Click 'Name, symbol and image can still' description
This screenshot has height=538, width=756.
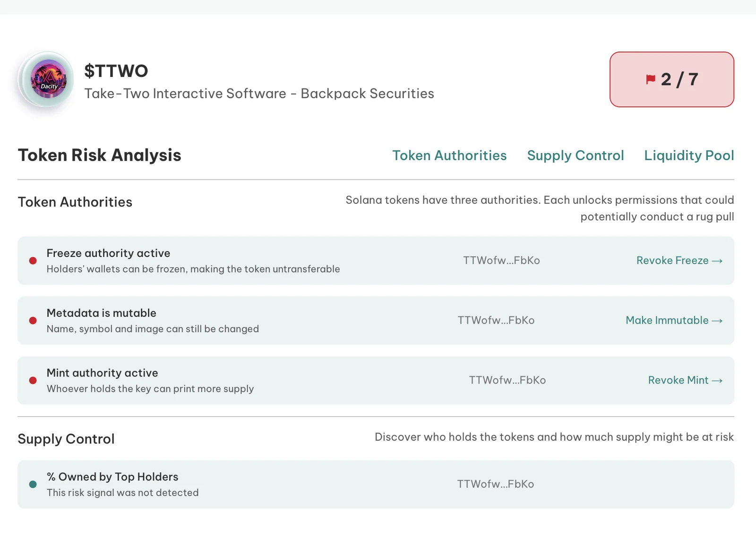tap(153, 329)
